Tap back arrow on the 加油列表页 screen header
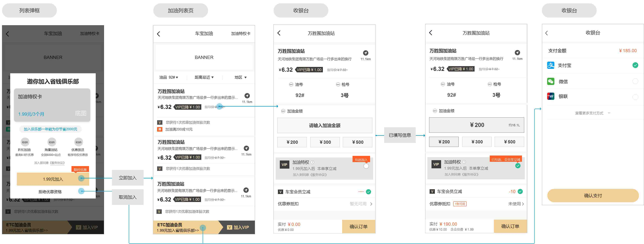The height and width of the screenshot is (244, 644). click(x=158, y=34)
